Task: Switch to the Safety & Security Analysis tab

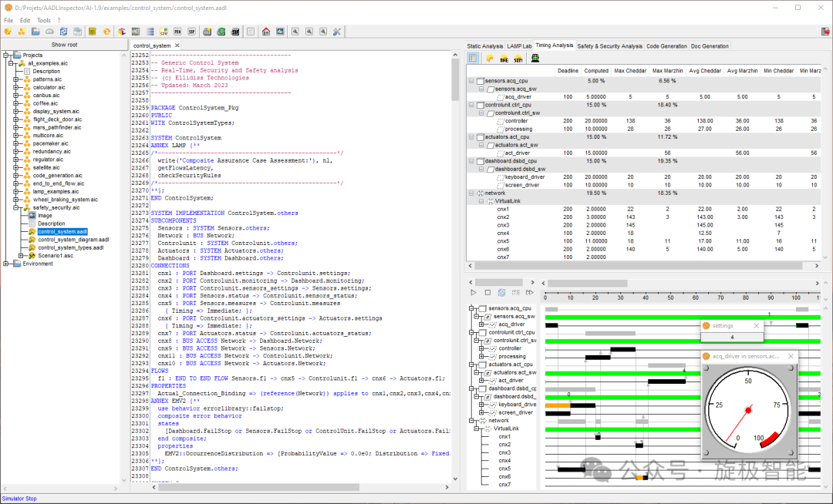Action: tap(609, 46)
